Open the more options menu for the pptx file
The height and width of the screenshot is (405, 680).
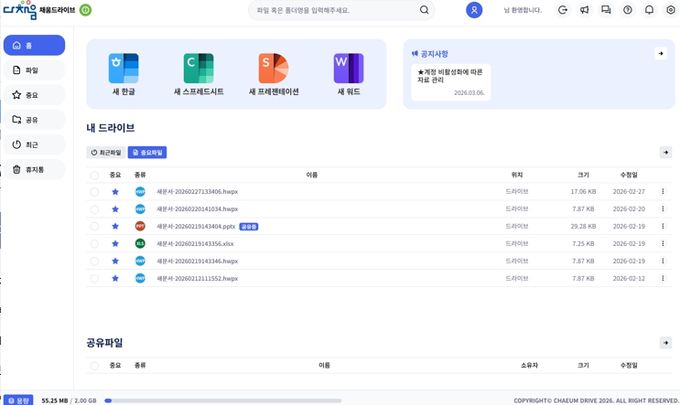[x=662, y=226]
